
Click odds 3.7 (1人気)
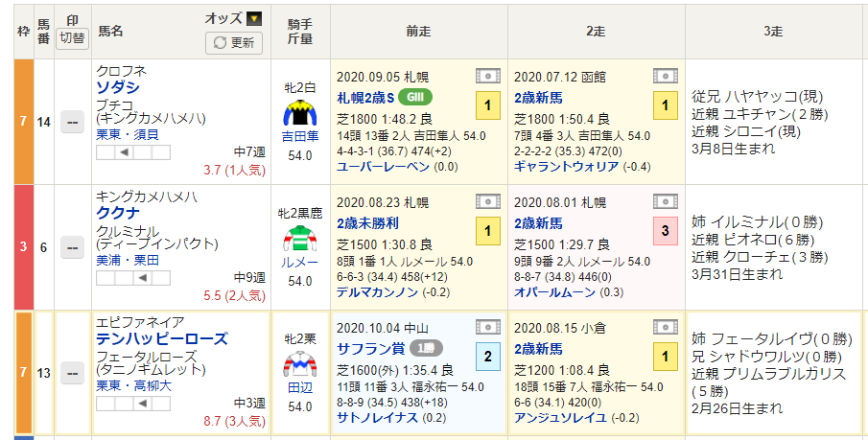click(x=234, y=171)
